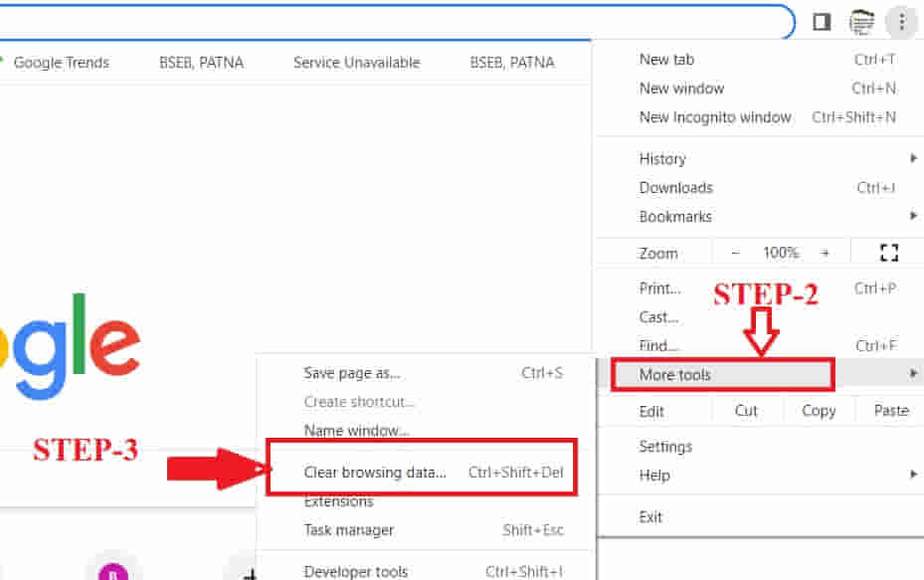Select Print... in Chrome menu
This screenshot has height=580, width=924.
pyautogui.click(x=760, y=289)
